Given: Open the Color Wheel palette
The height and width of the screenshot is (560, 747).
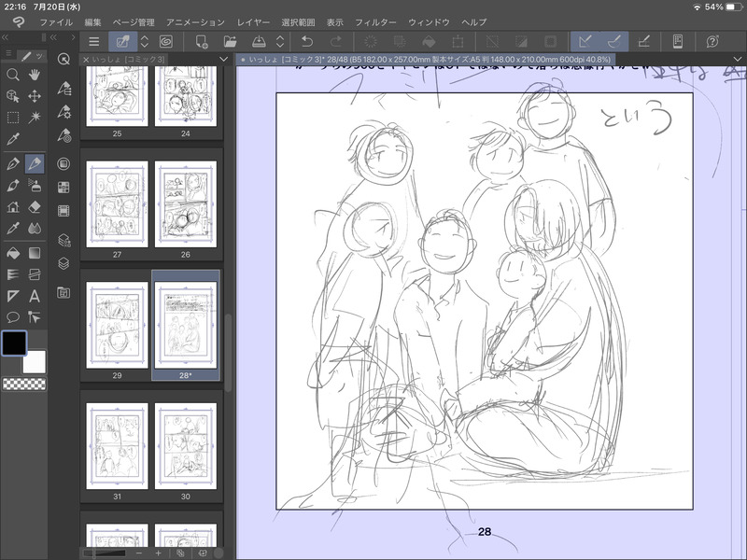Looking at the screenshot, I should click(x=63, y=164).
